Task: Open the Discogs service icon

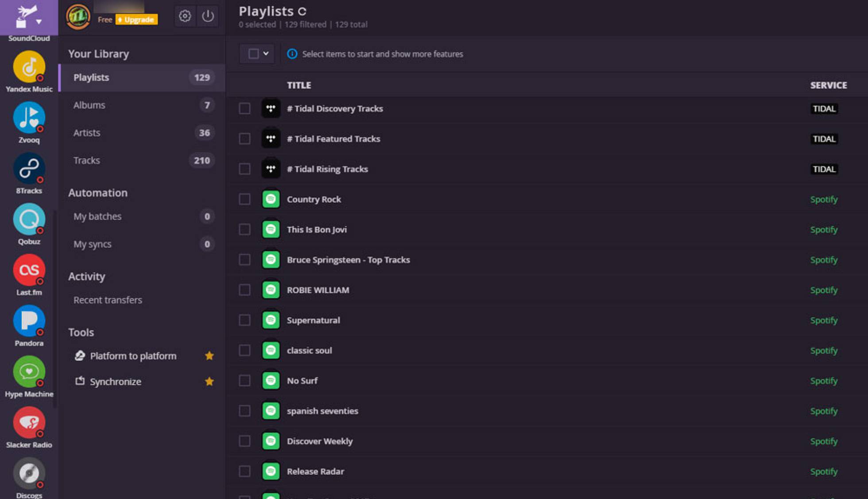Action: click(x=29, y=473)
